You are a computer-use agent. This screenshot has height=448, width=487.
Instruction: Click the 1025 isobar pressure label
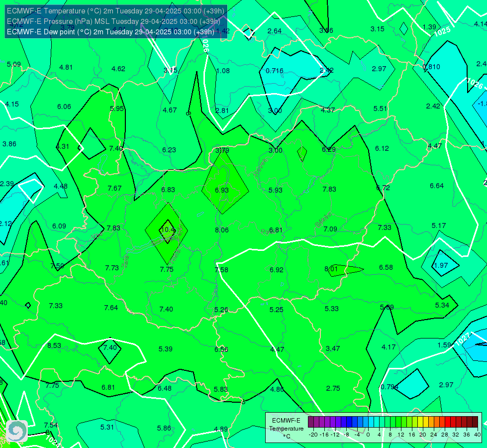click(442, 31)
